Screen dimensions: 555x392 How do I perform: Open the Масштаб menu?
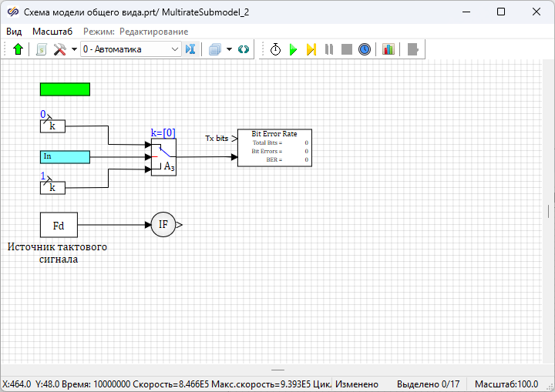[52, 32]
